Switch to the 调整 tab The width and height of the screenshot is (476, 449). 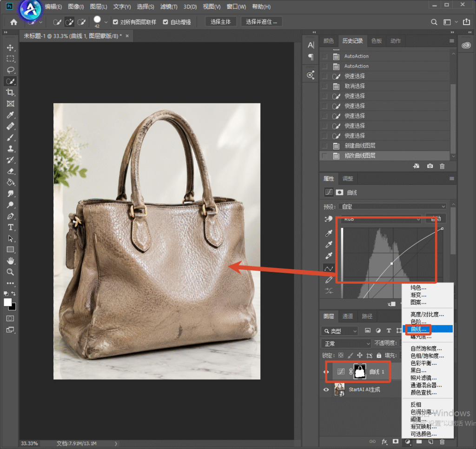pos(348,179)
